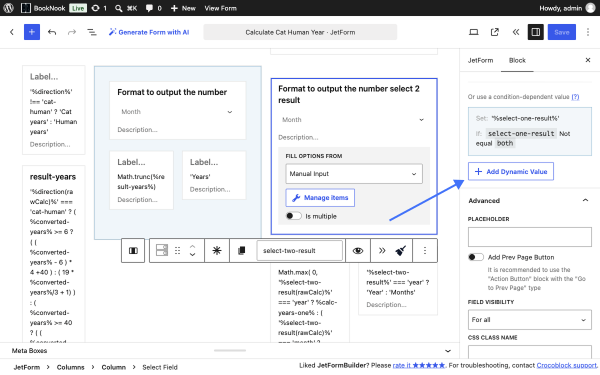Viewport: 600px width, 375px height.
Task: Open the New content menu
Action: click(x=183, y=8)
